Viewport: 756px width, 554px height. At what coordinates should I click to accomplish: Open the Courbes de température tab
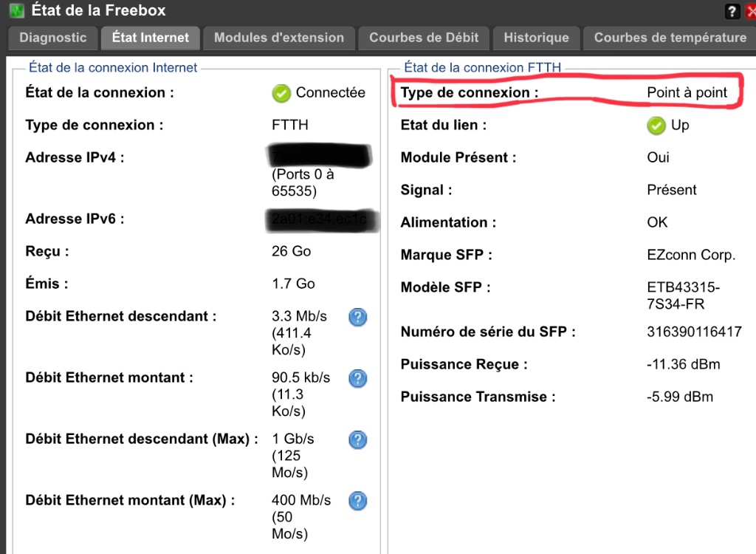(670, 38)
